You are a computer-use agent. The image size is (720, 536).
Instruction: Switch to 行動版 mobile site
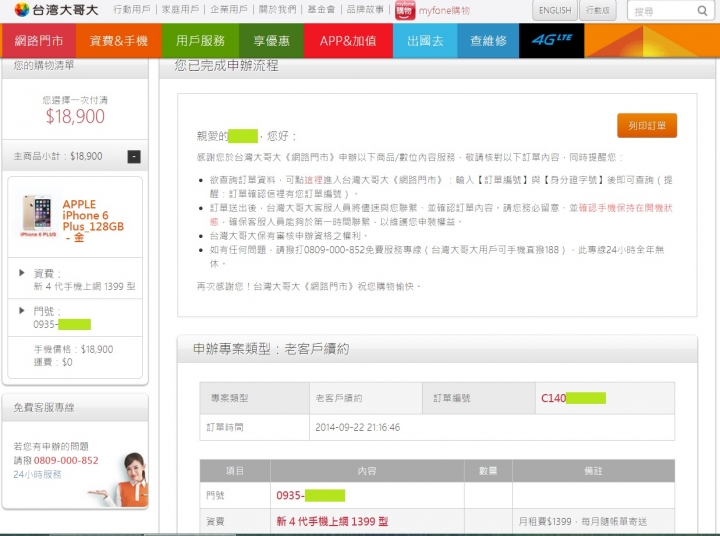point(598,10)
